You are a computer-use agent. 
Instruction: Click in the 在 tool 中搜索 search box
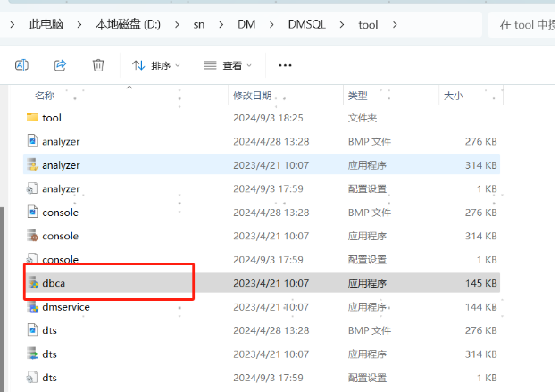pos(522,25)
